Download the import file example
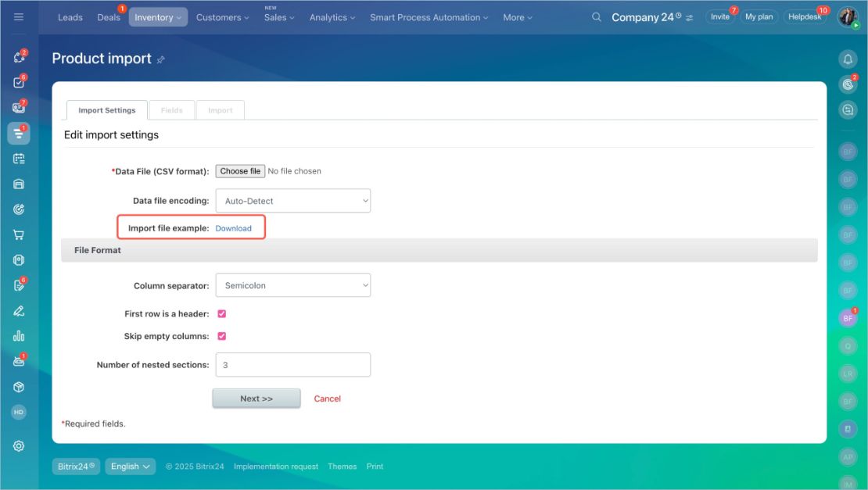This screenshot has height=490, width=868. point(233,228)
